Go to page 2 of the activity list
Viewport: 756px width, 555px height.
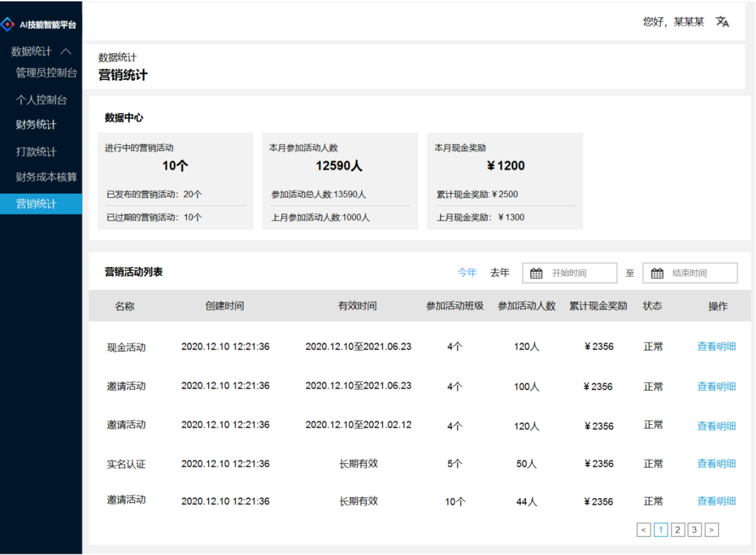coord(677,529)
